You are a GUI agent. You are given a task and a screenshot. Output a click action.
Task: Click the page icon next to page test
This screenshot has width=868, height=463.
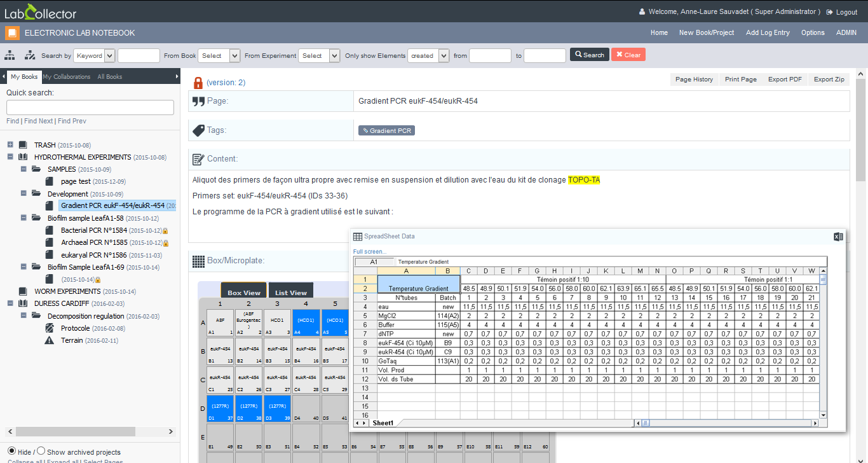[x=50, y=181]
